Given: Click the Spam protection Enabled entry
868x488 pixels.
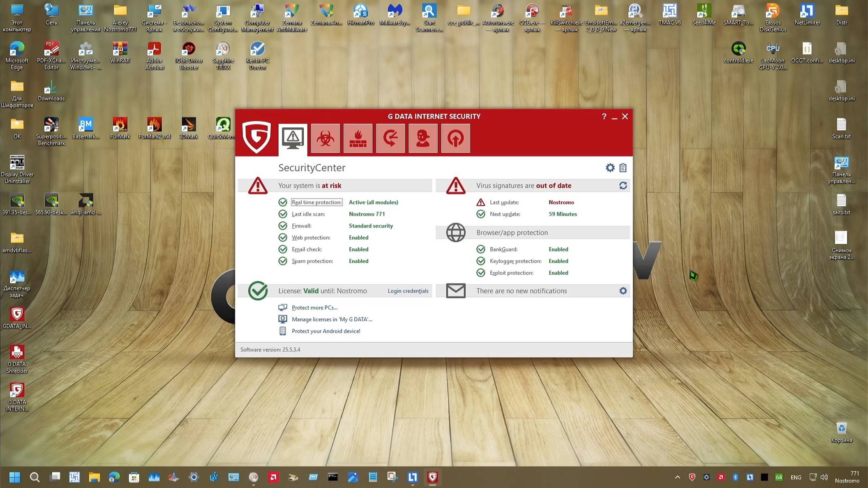Looking at the screenshot, I should (x=358, y=261).
